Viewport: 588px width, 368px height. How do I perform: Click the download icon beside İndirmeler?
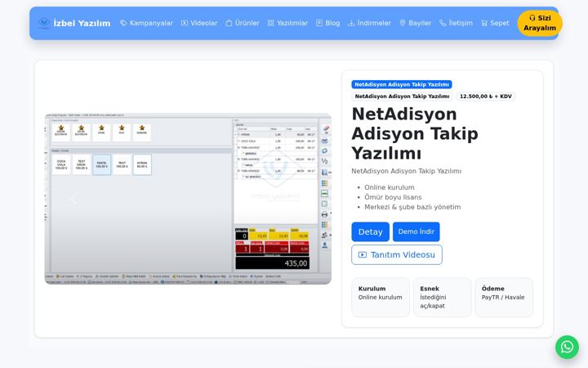coord(351,23)
